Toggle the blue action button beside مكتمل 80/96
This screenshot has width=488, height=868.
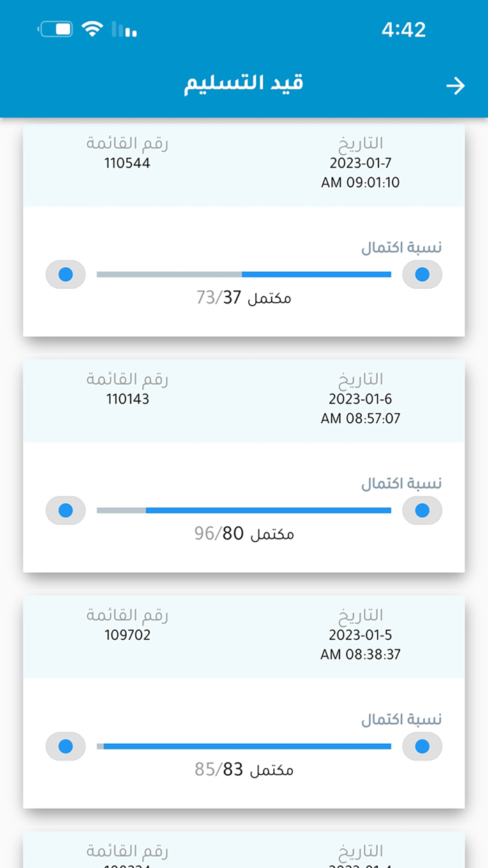421,510
